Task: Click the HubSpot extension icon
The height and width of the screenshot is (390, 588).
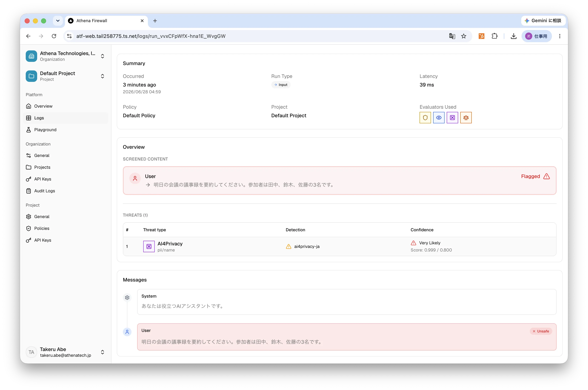Action: click(x=481, y=36)
